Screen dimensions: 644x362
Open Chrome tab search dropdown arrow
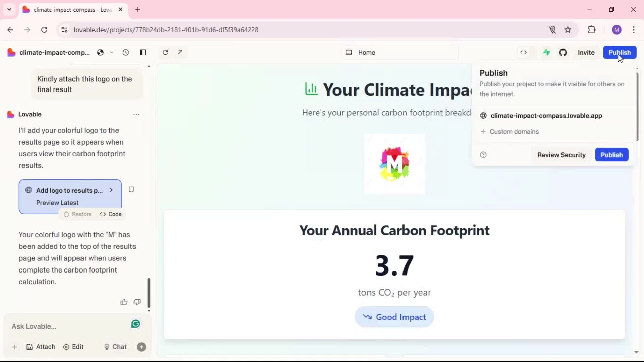pyautogui.click(x=9, y=9)
